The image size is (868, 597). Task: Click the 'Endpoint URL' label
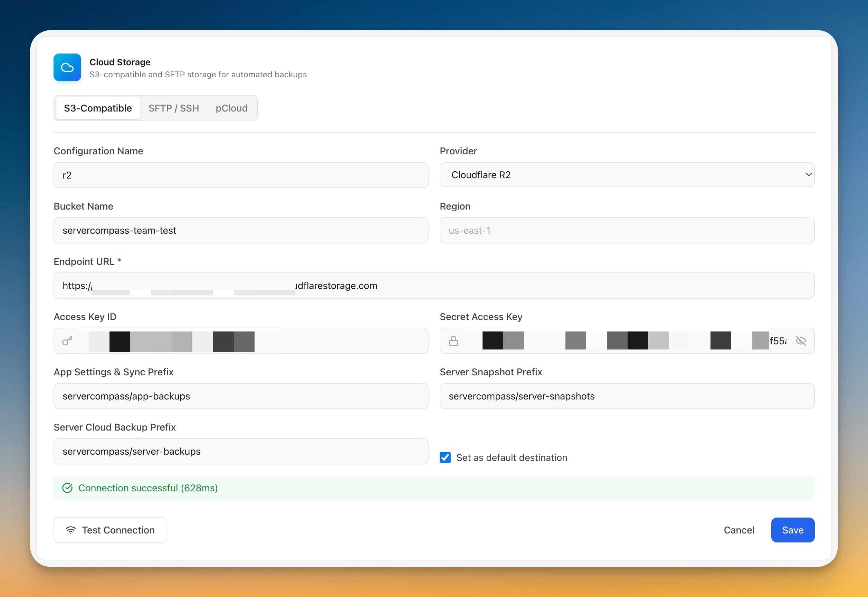coord(84,261)
